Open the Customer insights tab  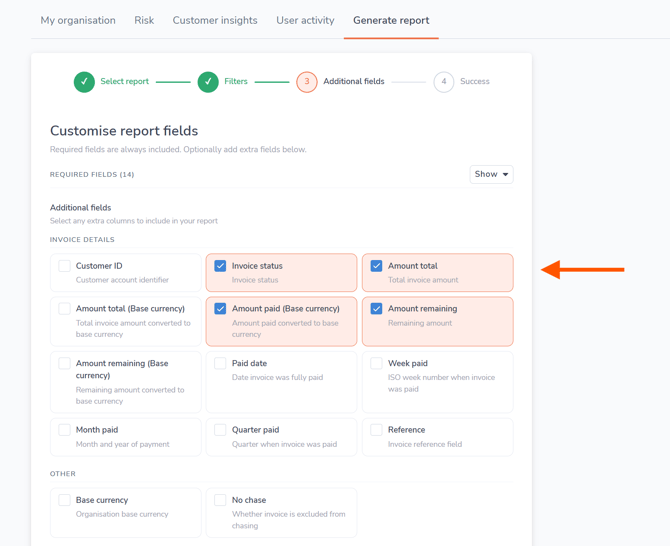[215, 20]
